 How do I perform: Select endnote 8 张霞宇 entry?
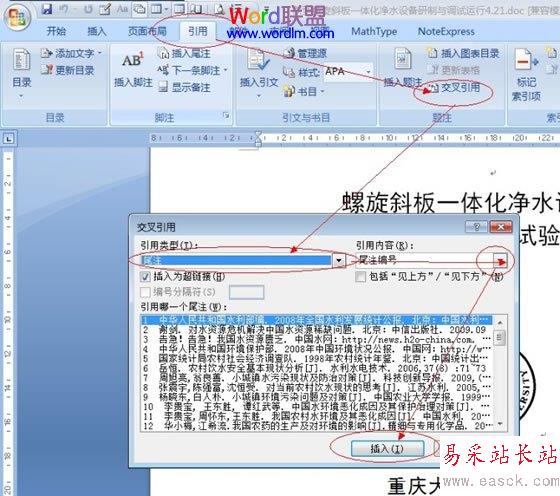coord(317,387)
